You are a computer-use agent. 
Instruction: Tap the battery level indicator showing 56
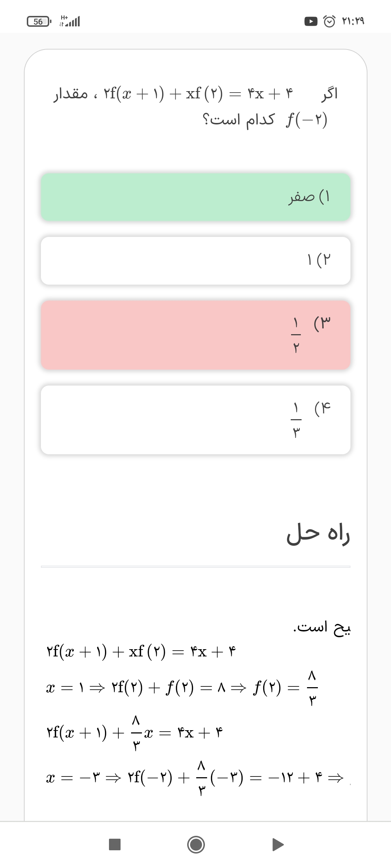39,22
